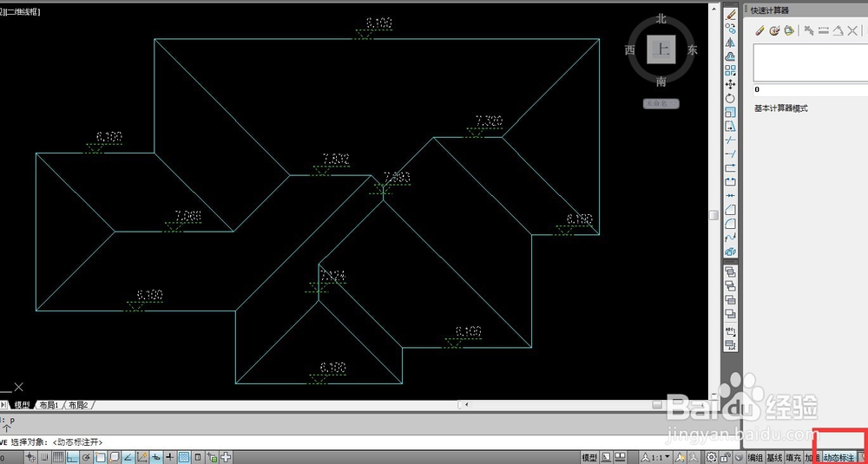The height and width of the screenshot is (464, 868).
Task: Toggle Snap Mode in status bar
Action: 43,457
